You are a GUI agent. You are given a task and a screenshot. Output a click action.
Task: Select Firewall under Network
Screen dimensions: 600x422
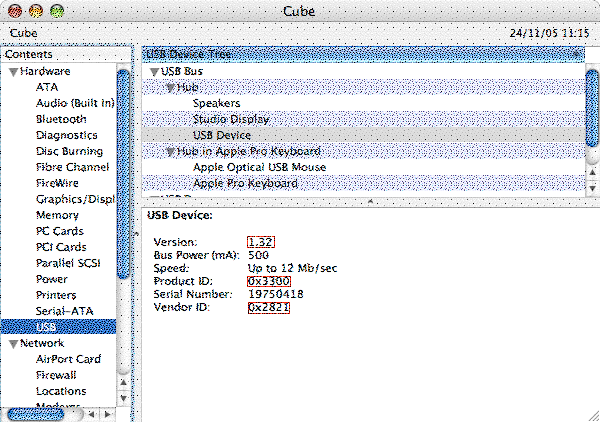pos(56,375)
